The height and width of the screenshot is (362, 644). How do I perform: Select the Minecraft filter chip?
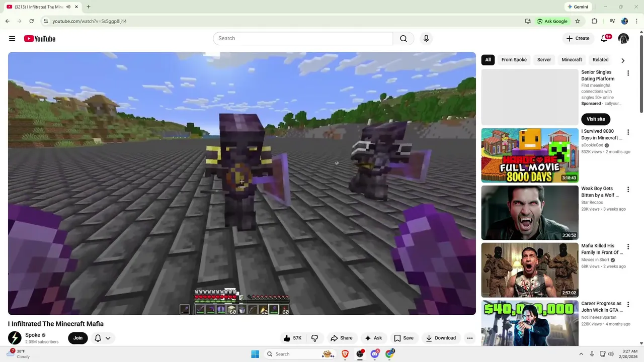[572, 60]
